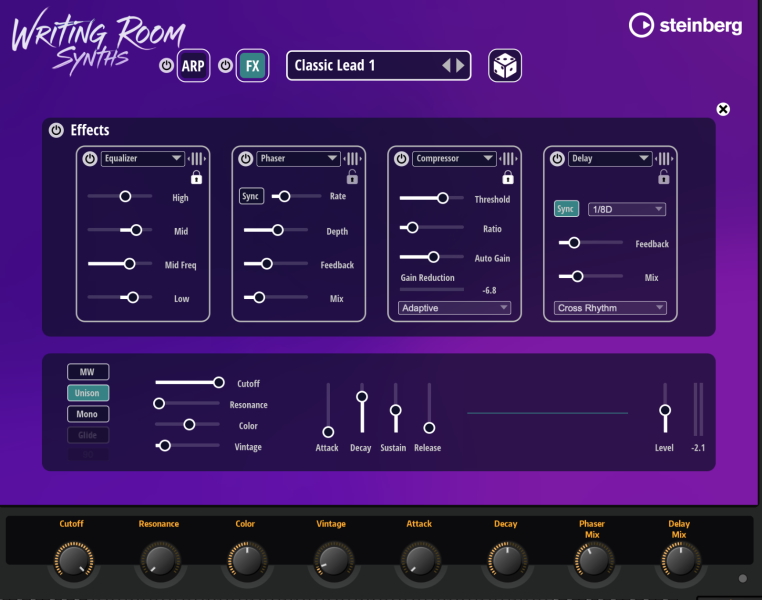Click the dice randomize preset icon

click(504, 66)
